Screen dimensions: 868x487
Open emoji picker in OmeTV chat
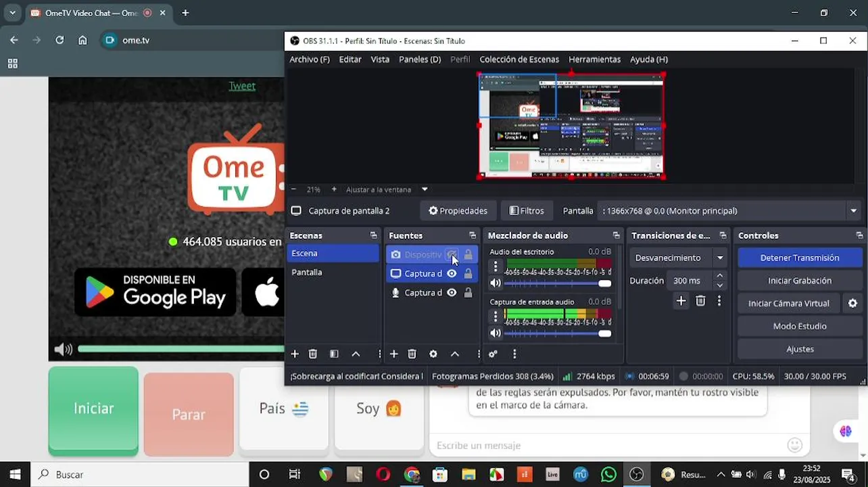click(x=795, y=445)
